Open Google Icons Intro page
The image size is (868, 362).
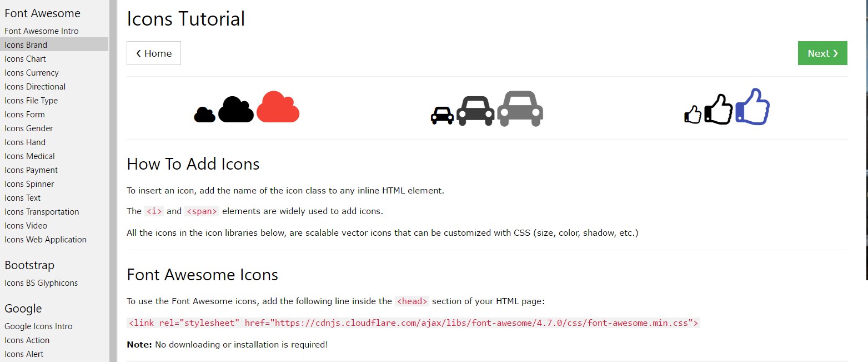[38, 326]
